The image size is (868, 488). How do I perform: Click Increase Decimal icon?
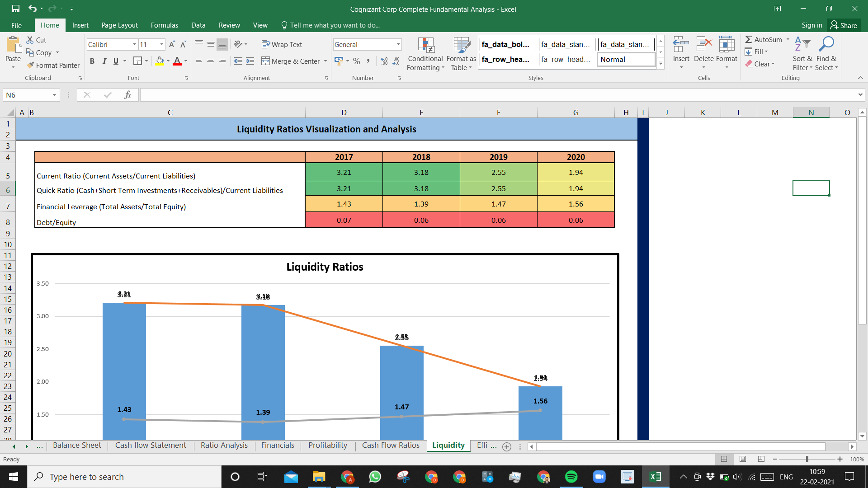pyautogui.click(x=384, y=61)
